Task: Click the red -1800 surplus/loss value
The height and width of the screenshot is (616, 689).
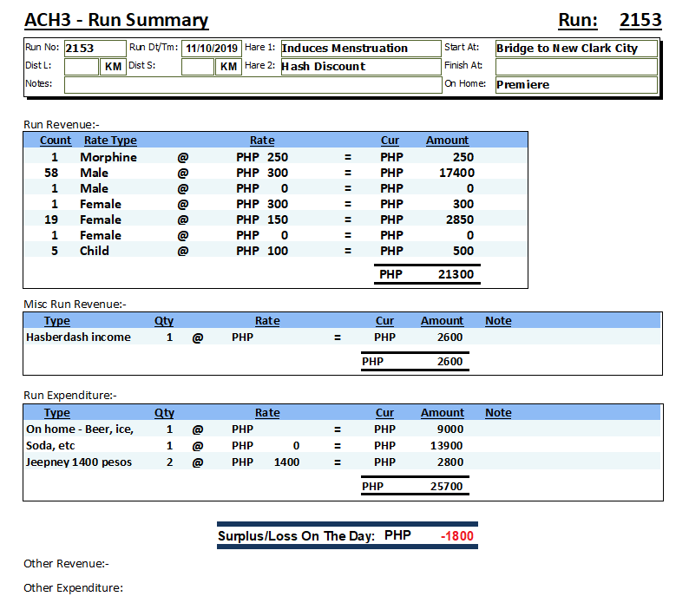Action: click(x=457, y=536)
